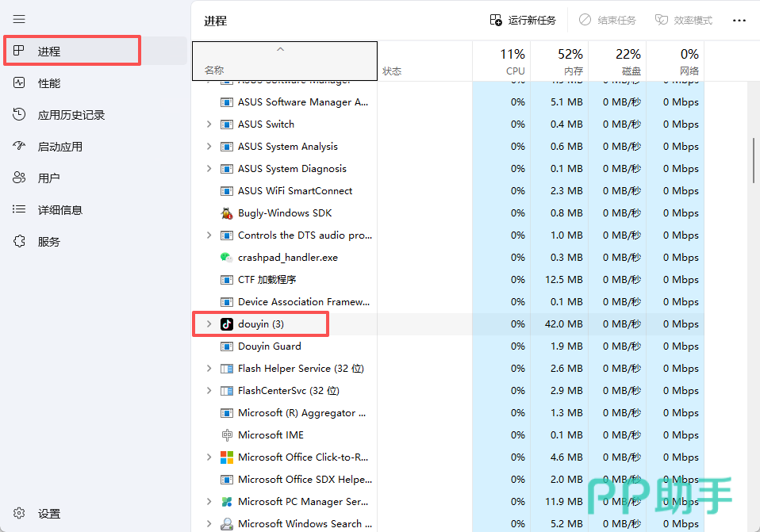Sort processes by the 内存 column
The height and width of the screenshot is (532, 760).
tap(559, 61)
